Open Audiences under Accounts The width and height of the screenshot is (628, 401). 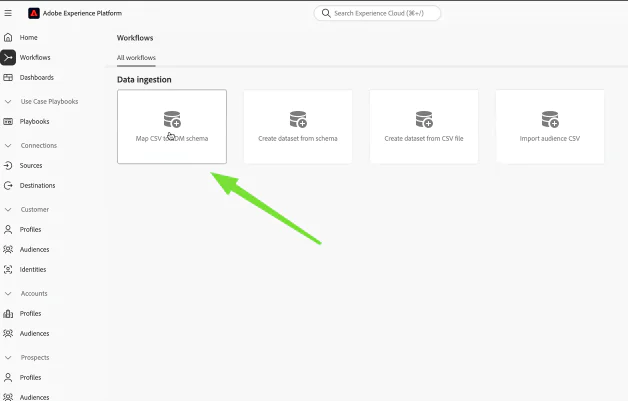[x=34, y=333]
